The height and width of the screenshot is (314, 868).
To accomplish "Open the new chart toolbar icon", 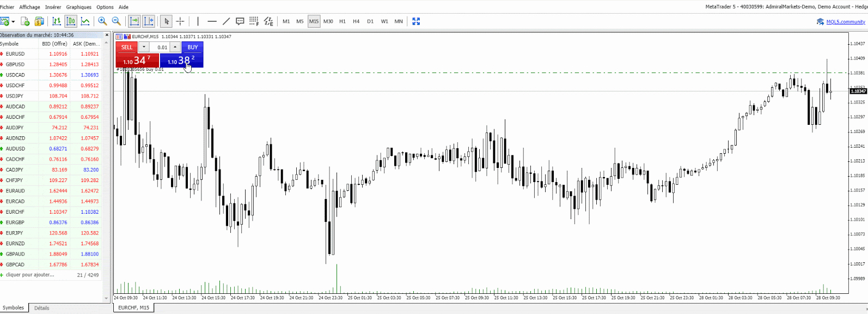I will click(5, 21).
